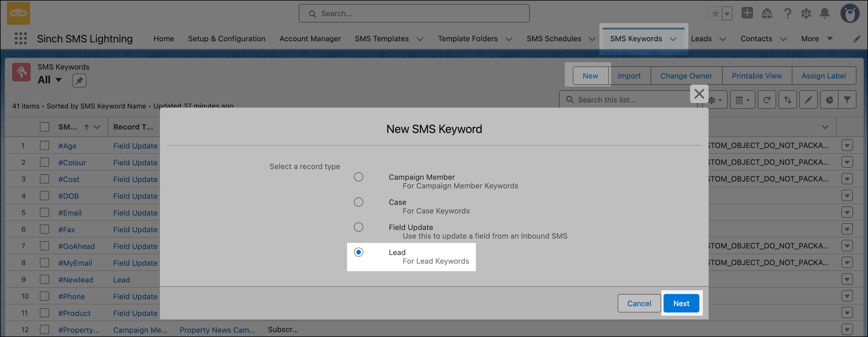Open the Leads tab
Viewport: 868px width, 337px height.
pyautogui.click(x=701, y=39)
